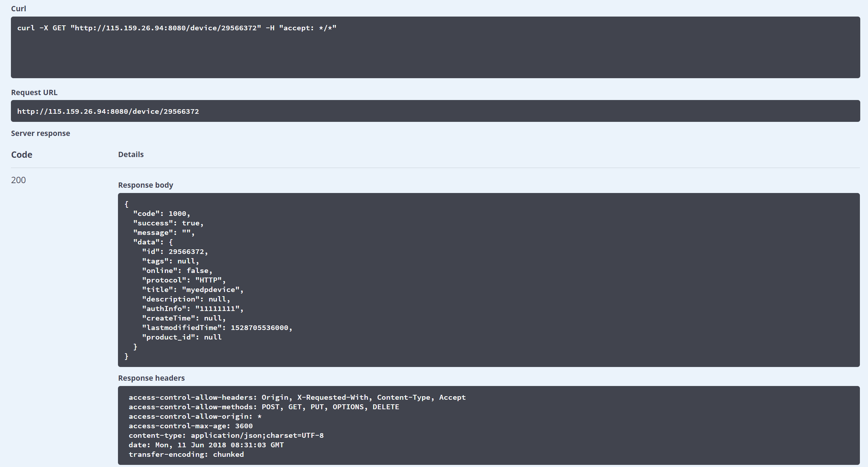Click the date header line
The image size is (868, 467).
(206, 445)
